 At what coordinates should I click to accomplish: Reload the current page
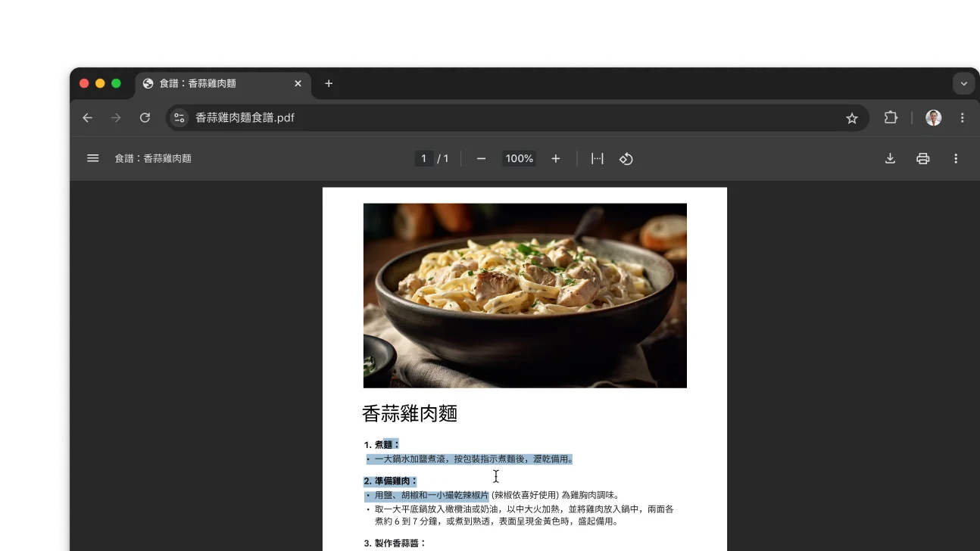(145, 117)
